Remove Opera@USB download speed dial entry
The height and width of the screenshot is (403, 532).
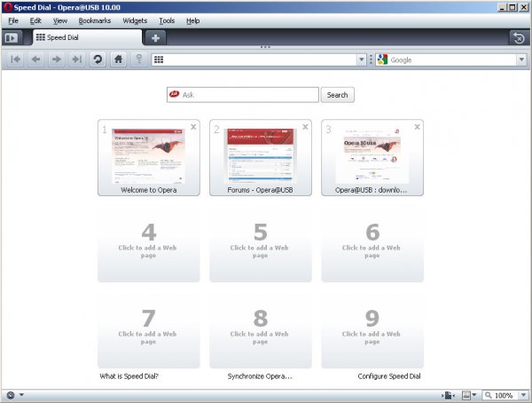click(x=418, y=127)
